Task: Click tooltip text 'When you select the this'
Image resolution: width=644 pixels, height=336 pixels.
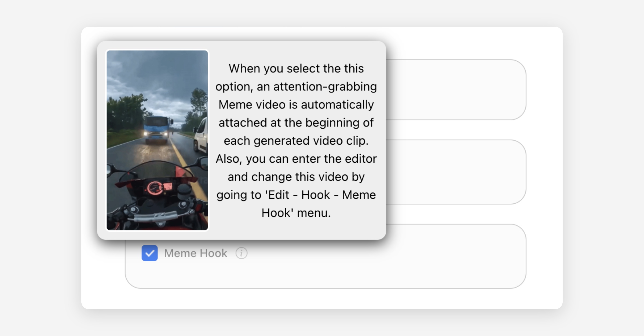Action: pyautogui.click(x=296, y=69)
